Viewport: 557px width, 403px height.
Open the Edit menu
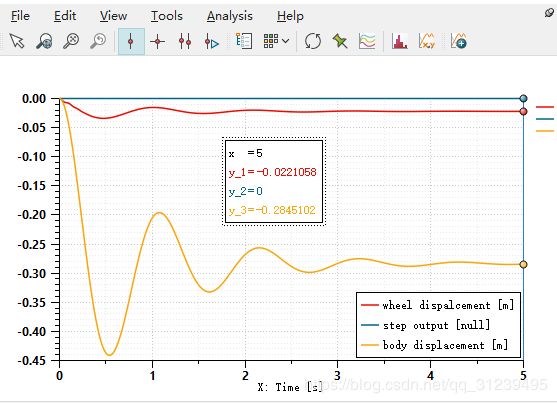point(65,16)
